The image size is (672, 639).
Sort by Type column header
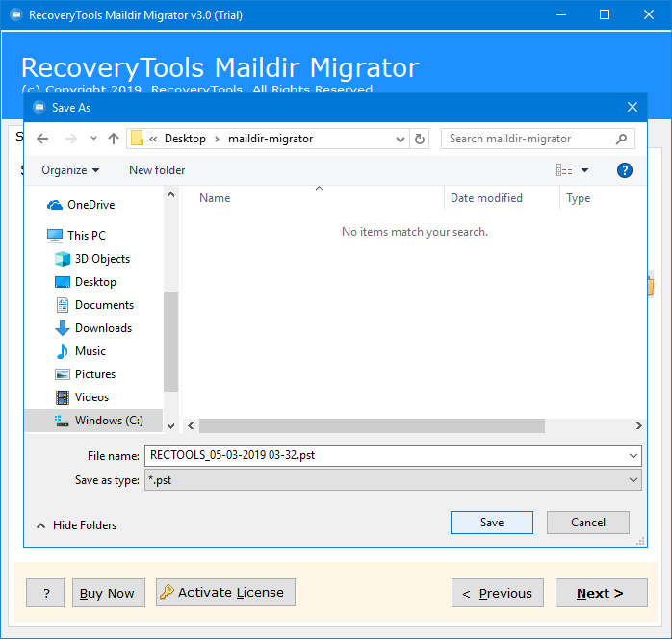(x=579, y=198)
